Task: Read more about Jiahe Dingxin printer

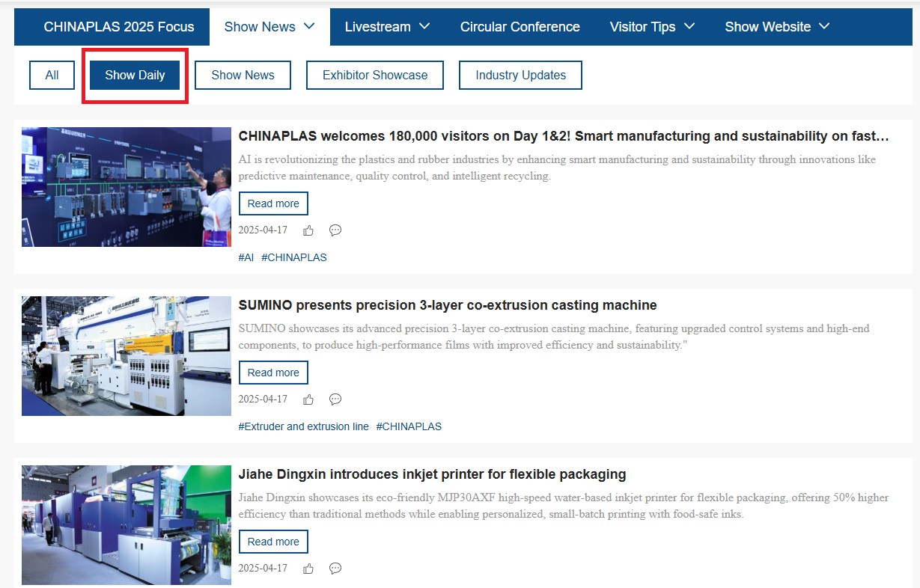Action: pos(273,542)
